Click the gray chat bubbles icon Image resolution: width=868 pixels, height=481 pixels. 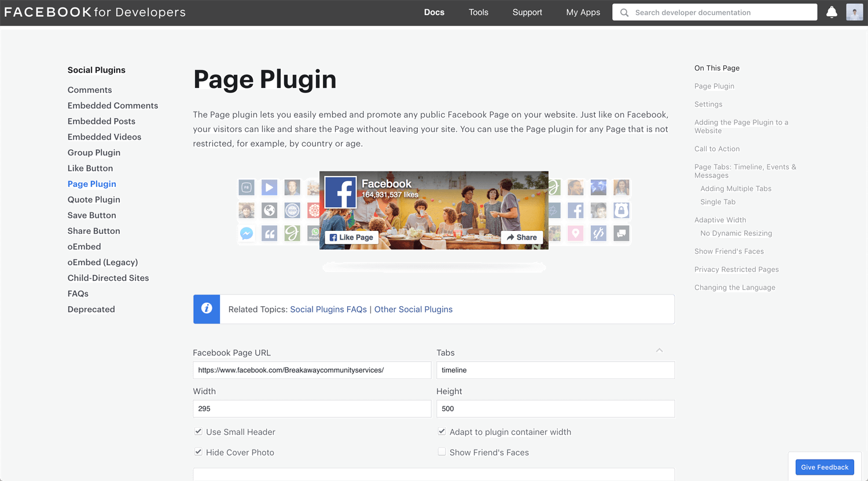pos(621,234)
